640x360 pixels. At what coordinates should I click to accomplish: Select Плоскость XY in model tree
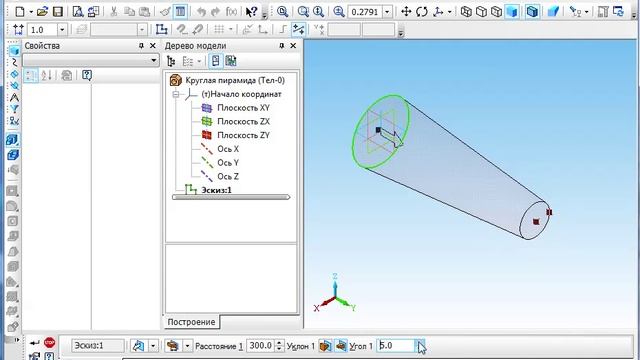[243, 108]
